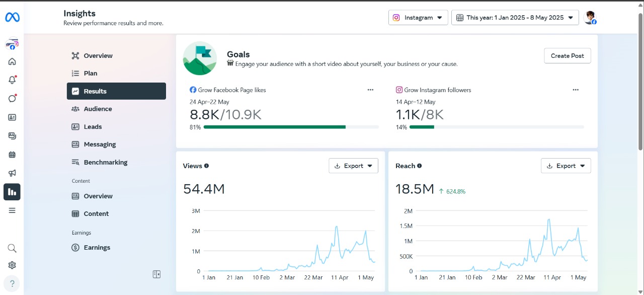644x295 pixels.
Task: Click the Create Post button
Action: [567, 56]
